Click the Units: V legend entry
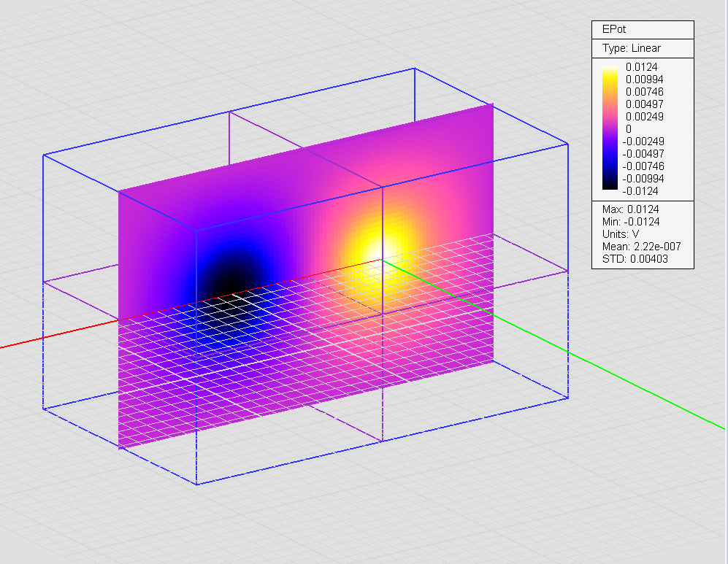Viewport: 728px width, 564px height. (620, 234)
